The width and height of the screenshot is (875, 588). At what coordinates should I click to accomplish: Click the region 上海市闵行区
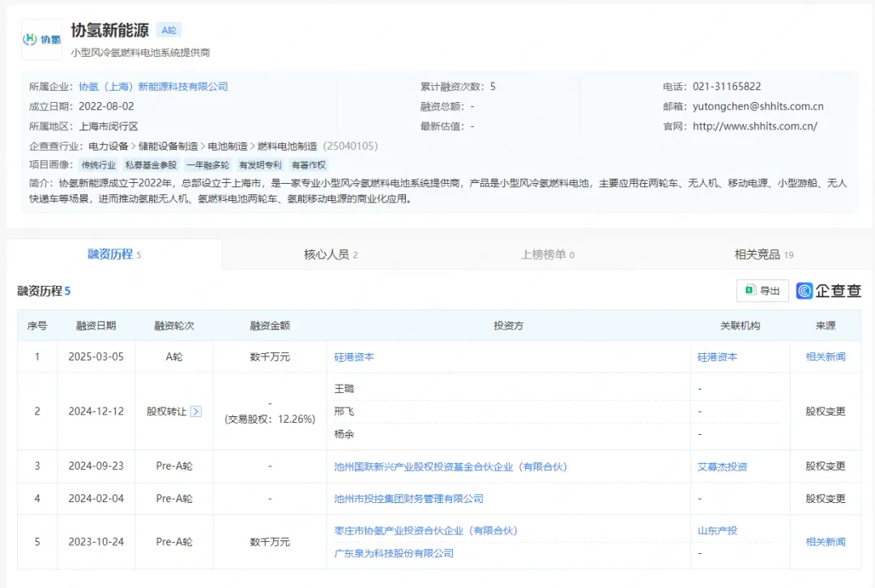109,126
